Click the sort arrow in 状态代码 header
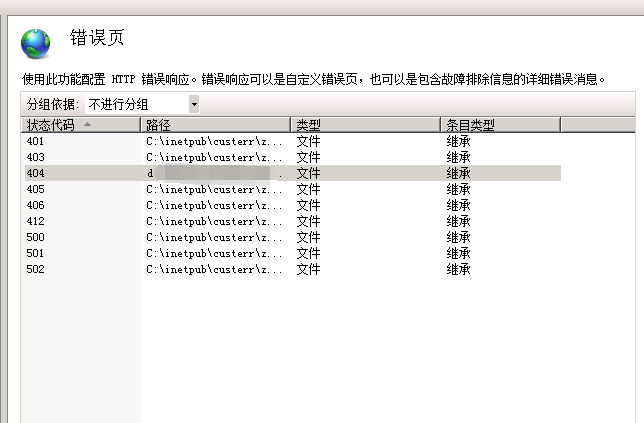 pos(87,125)
